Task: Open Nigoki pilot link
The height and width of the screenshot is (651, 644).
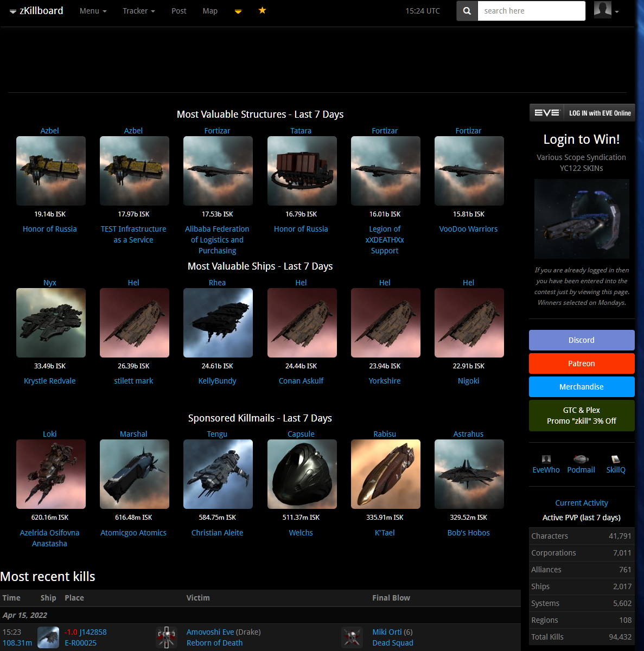Action: pyautogui.click(x=468, y=381)
